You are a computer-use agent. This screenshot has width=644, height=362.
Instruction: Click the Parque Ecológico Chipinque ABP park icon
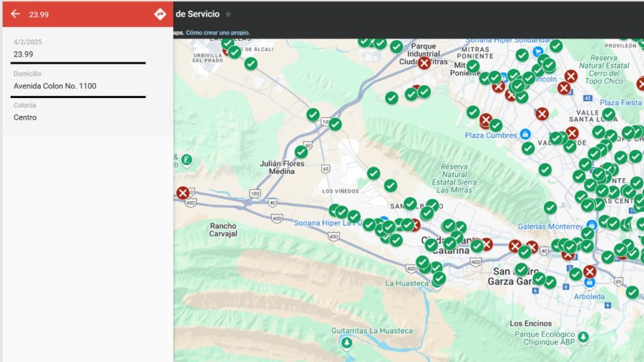[584, 337]
